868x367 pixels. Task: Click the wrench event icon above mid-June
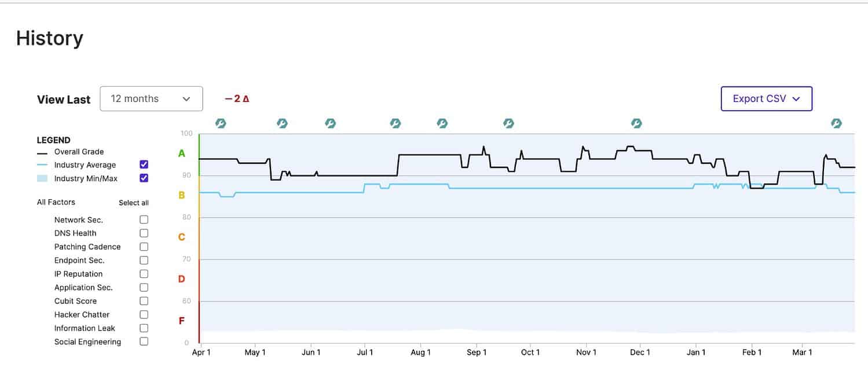(330, 123)
